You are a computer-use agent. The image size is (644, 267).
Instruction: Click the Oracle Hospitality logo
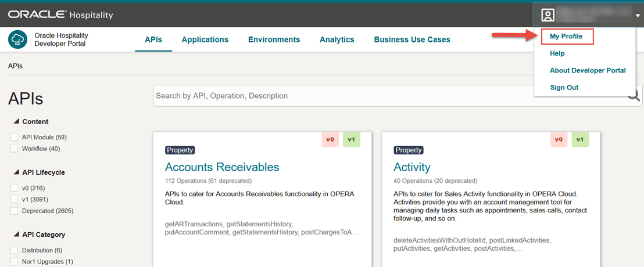60,15
